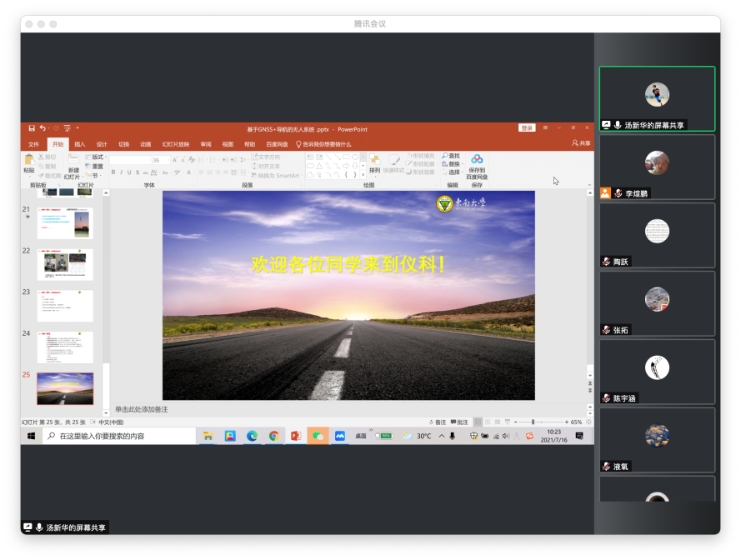This screenshot has height=560, width=741.
Task: Click the Paste icon in the clipboard group
Action: [29, 162]
